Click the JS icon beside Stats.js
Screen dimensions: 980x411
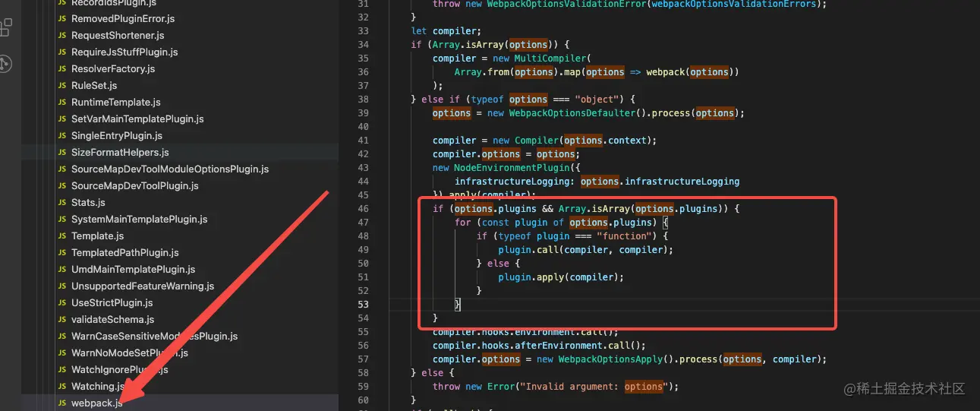tap(62, 203)
